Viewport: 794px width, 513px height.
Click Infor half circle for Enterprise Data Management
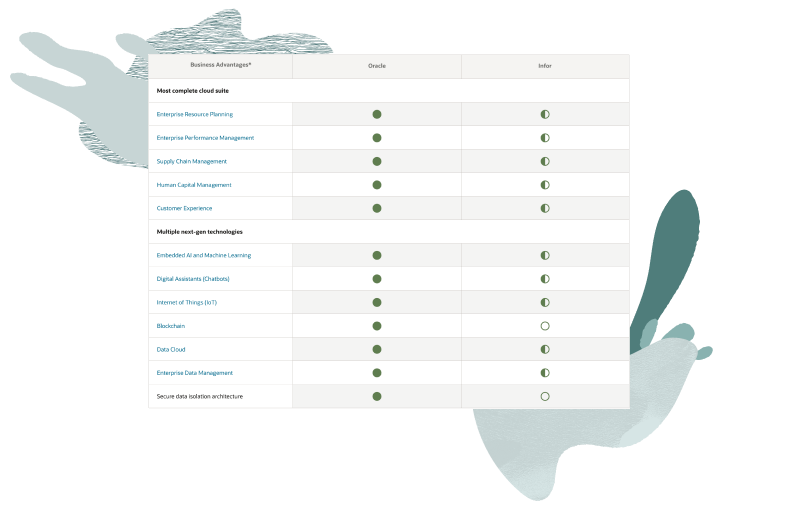pyautogui.click(x=545, y=373)
